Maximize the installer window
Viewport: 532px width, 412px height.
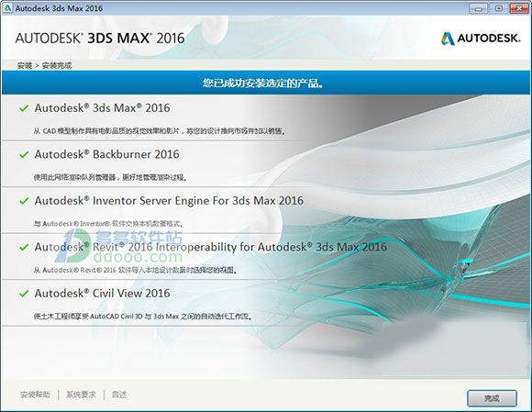[x=499, y=8]
